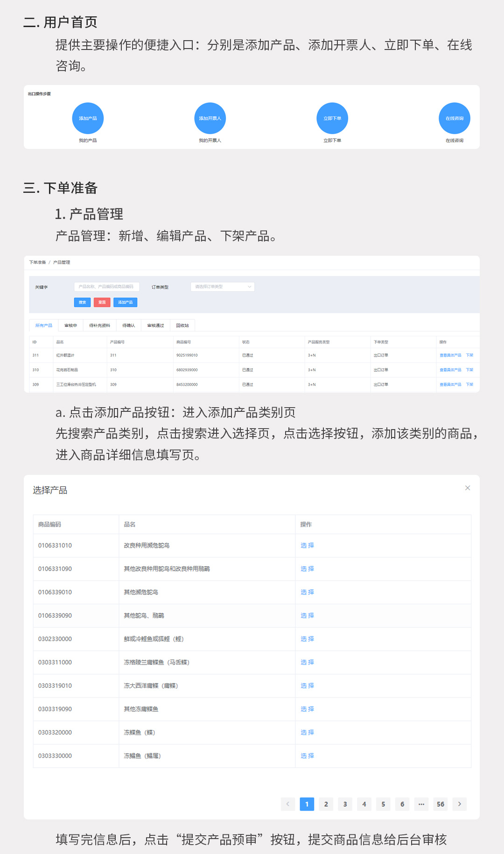
Task: Open the 在线咨询 circle shortcut
Action: pyautogui.click(x=454, y=118)
